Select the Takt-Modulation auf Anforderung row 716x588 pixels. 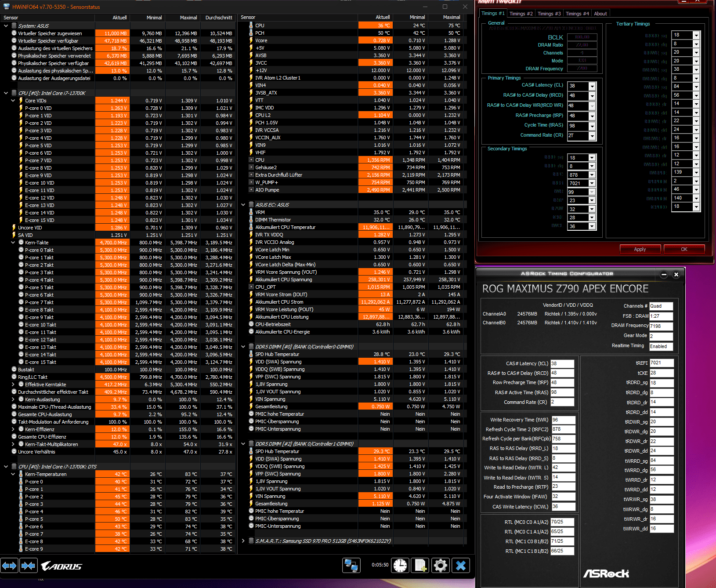[x=119, y=422]
